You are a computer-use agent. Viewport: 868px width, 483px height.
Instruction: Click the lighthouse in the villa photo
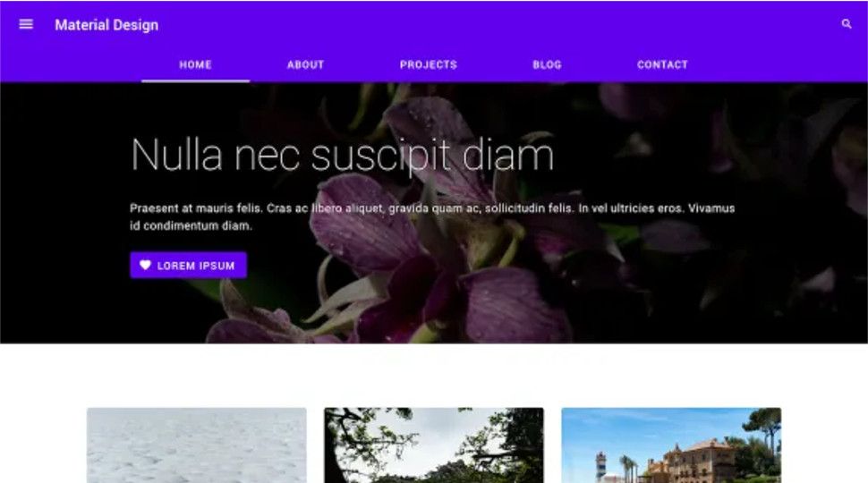pyautogui.click(x=600, y=468)
